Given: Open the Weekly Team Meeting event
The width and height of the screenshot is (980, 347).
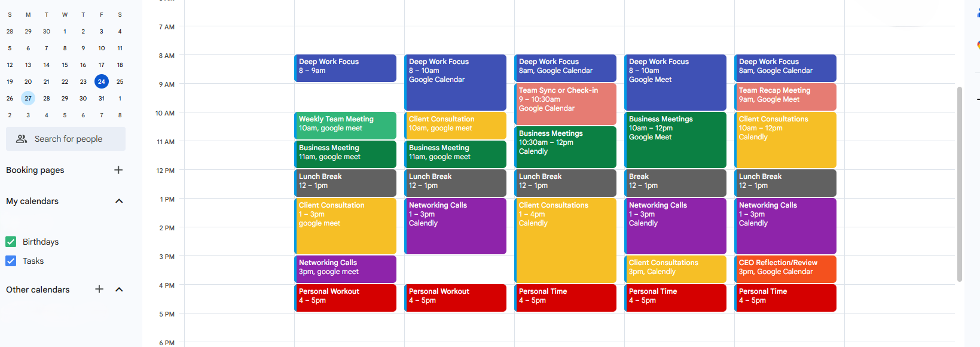Looking at the screenshot, I should click(x=346, y=124).
